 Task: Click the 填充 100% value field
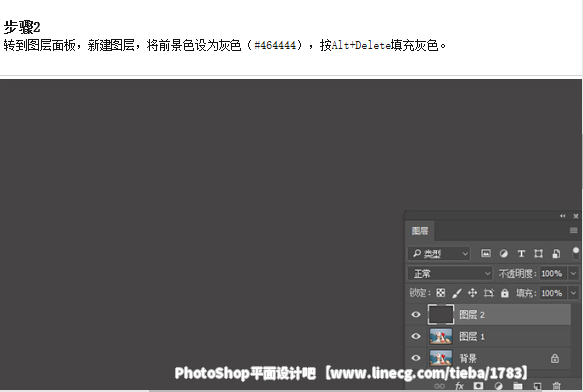[553, 293]
